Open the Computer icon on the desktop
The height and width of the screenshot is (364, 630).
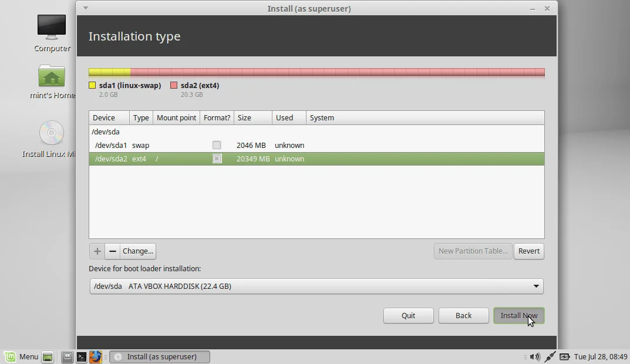[52, 26]
